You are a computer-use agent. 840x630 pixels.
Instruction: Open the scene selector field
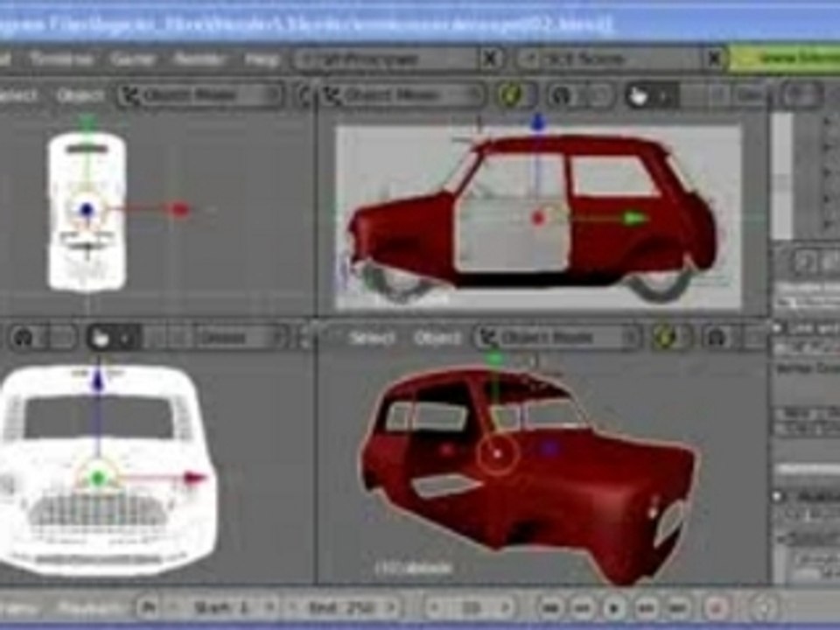point(611,59)
